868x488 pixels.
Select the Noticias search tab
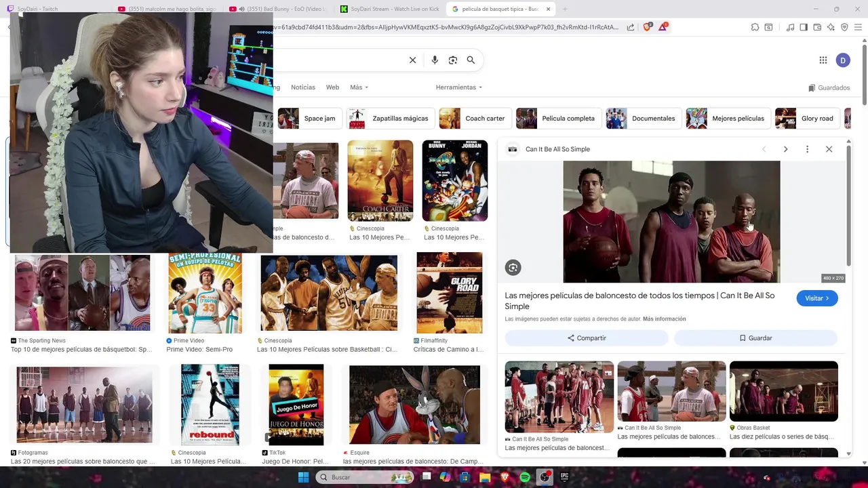point(303,87)
